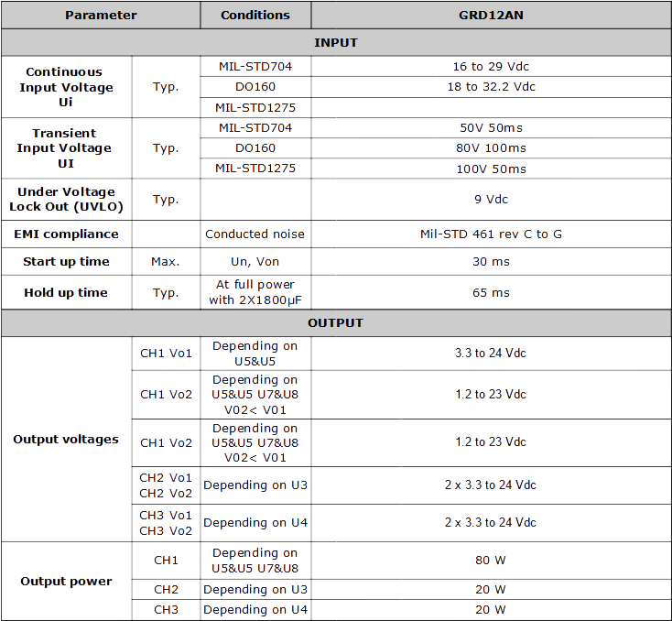The height and width of the screenshot is (621, 672).
Task: Click the 80V 100ms transient value
Action: pyautogui.click(x=491, y=148)
